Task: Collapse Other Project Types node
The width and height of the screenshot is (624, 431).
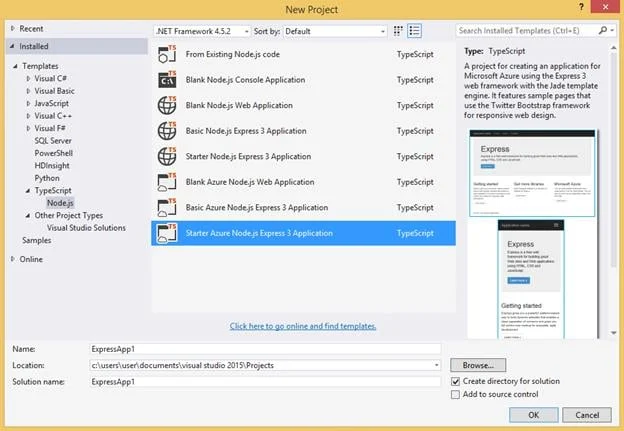Action: (x=27, y=216)
